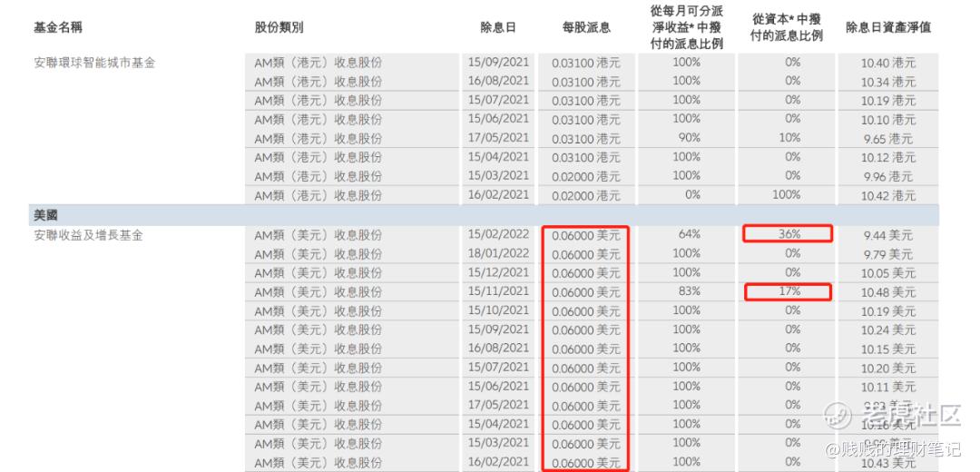Click the 除息日 column header

pos(498,27)
